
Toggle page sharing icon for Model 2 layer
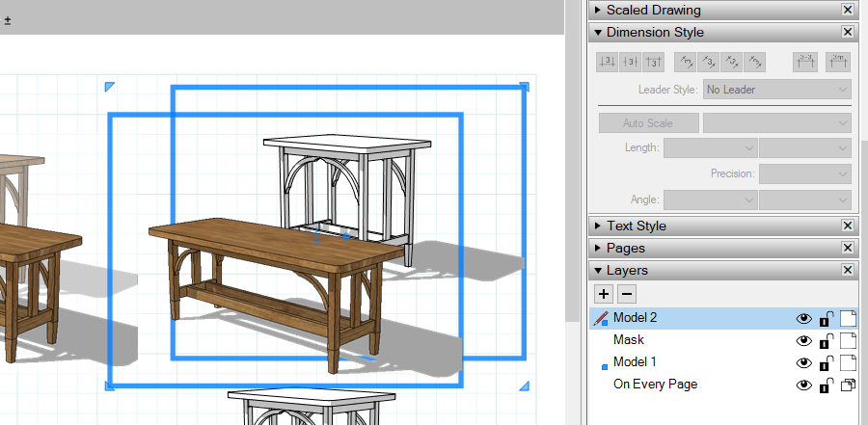pyautogui.click(x=848, y=319)
